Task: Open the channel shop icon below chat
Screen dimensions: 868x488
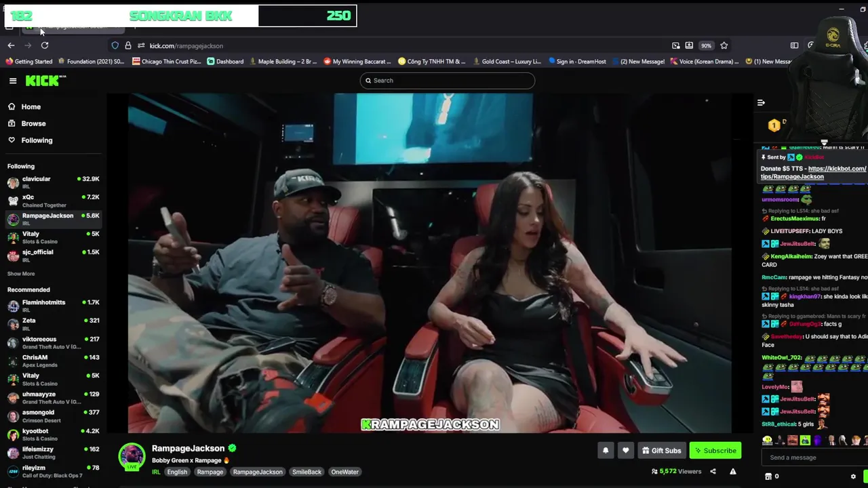Action: coord(768,476)
